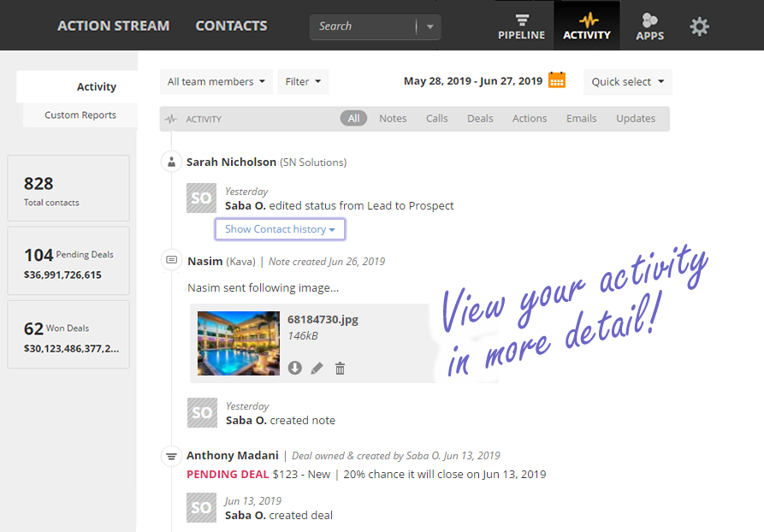The image size is (764, 532).
Task: Open Nasim contact name
Action: 205,261
